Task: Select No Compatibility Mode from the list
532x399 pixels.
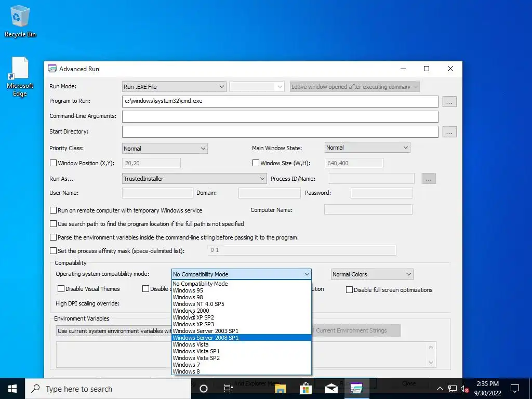Action: click(x=241, y=284)
